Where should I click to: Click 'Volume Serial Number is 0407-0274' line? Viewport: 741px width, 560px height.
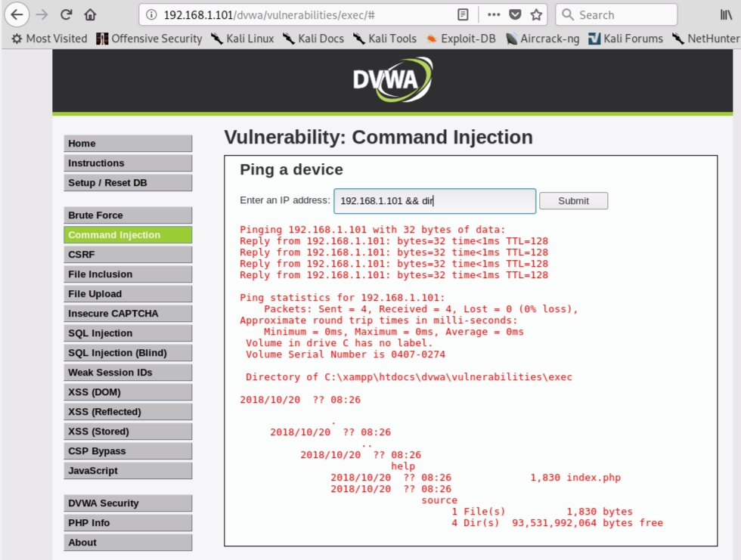[346, 354]
